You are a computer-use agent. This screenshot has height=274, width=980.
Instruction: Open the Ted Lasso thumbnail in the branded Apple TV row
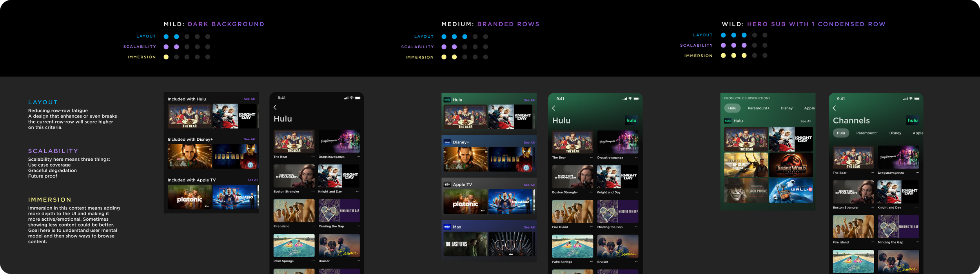tap(511, 201)
